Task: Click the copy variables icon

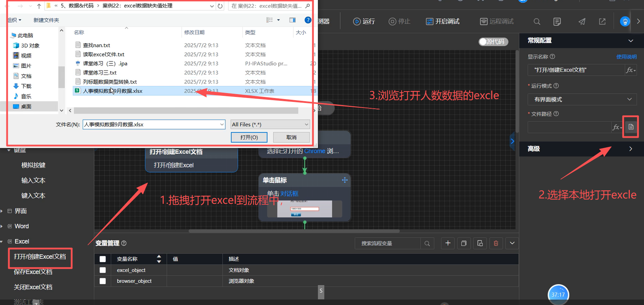Action: [464, 243]
